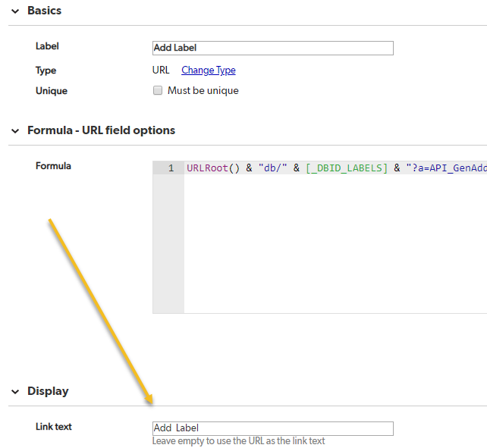Click the Basics section heading
This screenshot has width=487, height=448.
(x=45, y=11)
